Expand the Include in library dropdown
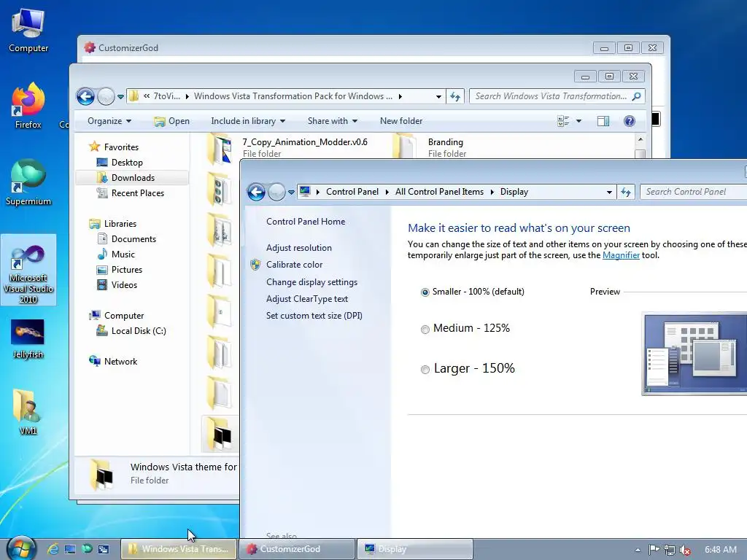This screenshot has height=560, width=747. tap(248, 121)
